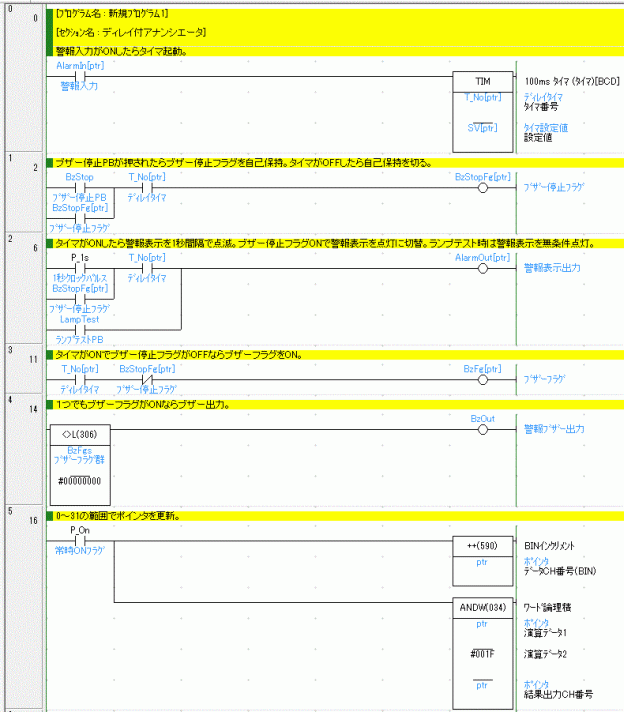Image resolution: width=624 pixels, height=712 pixels.
Task: Select rung 2 via its margin header
Action: pos(24,288)
